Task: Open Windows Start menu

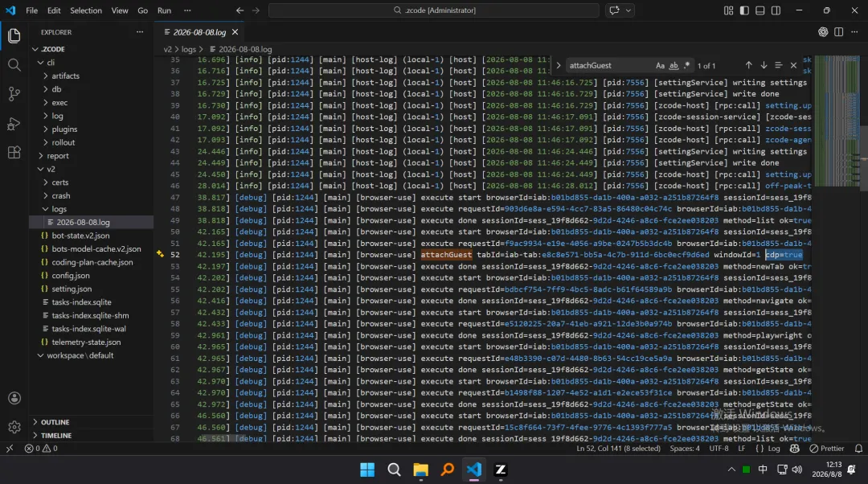Action: 367,470
